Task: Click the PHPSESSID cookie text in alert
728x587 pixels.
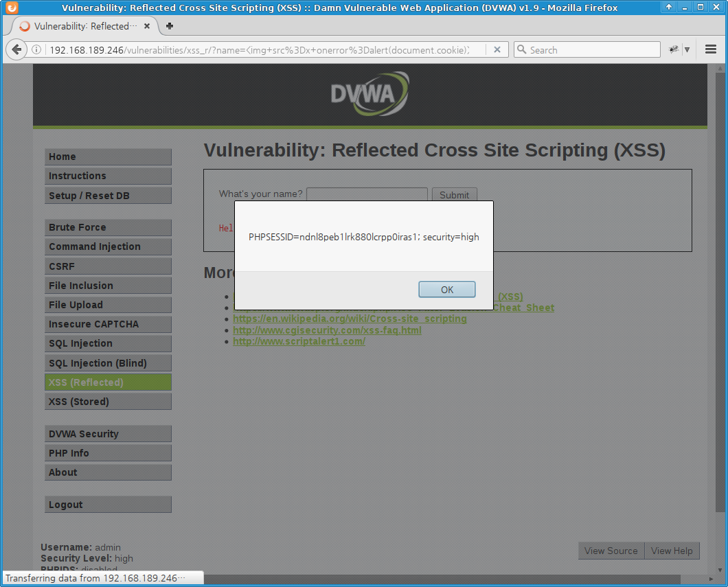Action: pos(363,237)
